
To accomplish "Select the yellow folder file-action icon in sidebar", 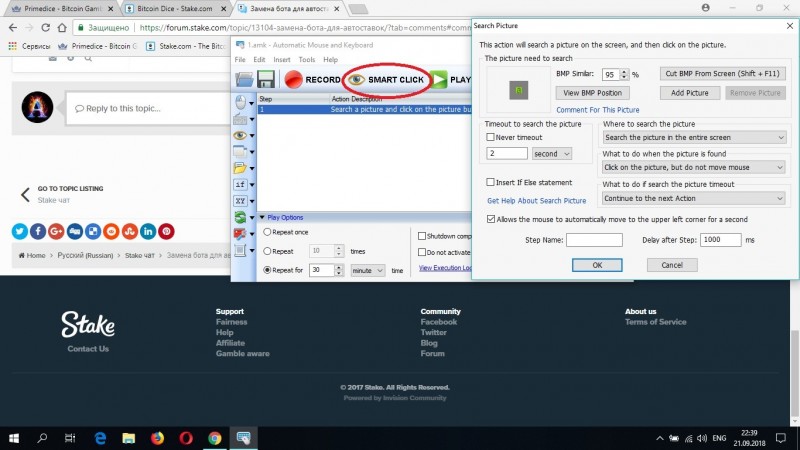I will 240,168.
